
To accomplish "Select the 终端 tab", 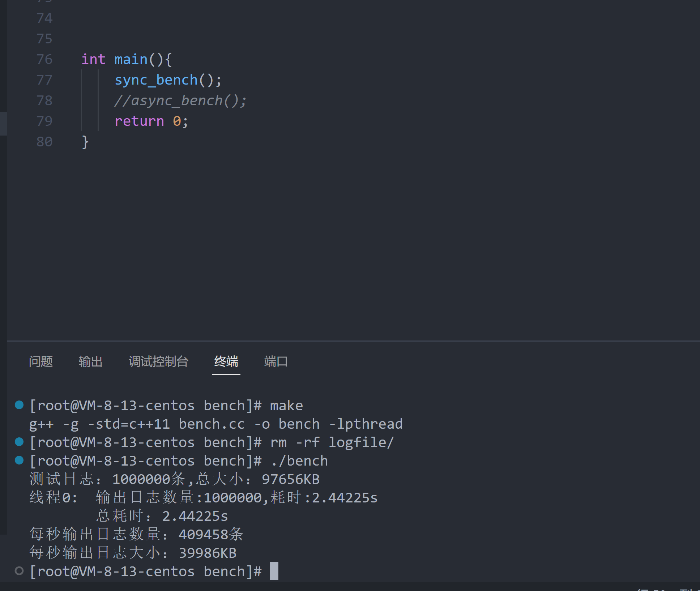I will tap(226, 361).
